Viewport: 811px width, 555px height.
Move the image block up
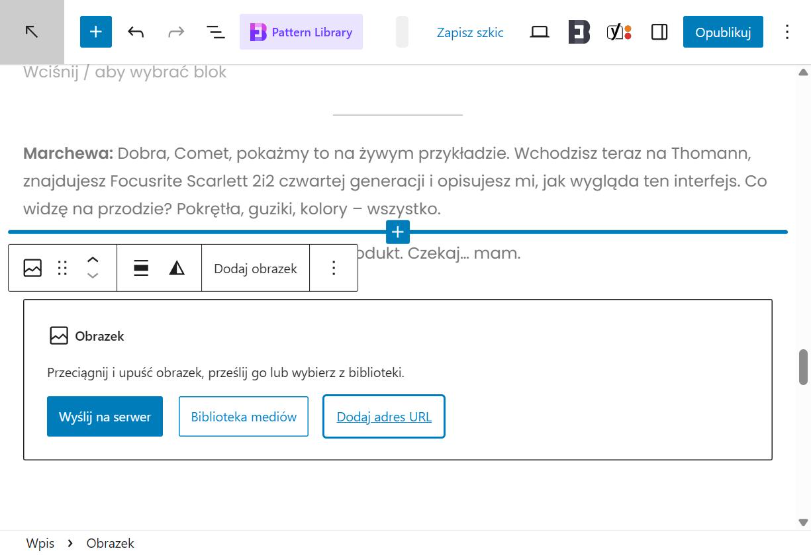point(93,260)
